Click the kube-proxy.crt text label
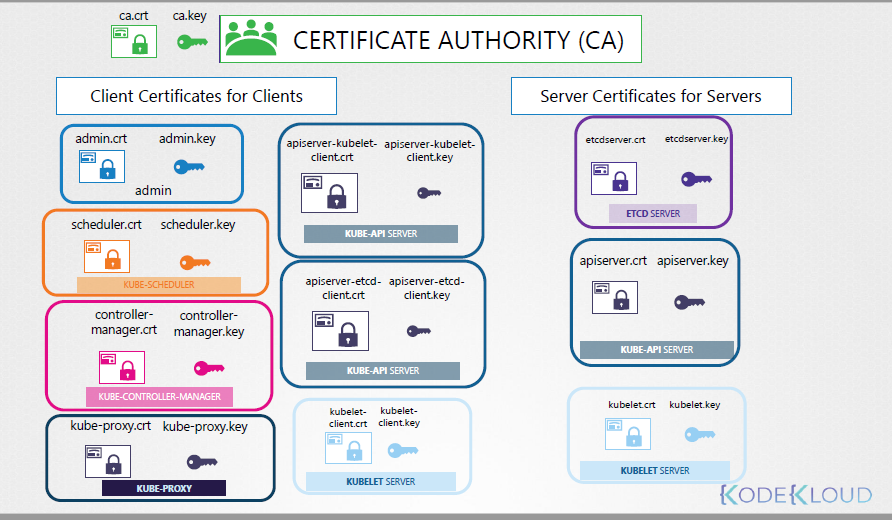 [110, 426]
